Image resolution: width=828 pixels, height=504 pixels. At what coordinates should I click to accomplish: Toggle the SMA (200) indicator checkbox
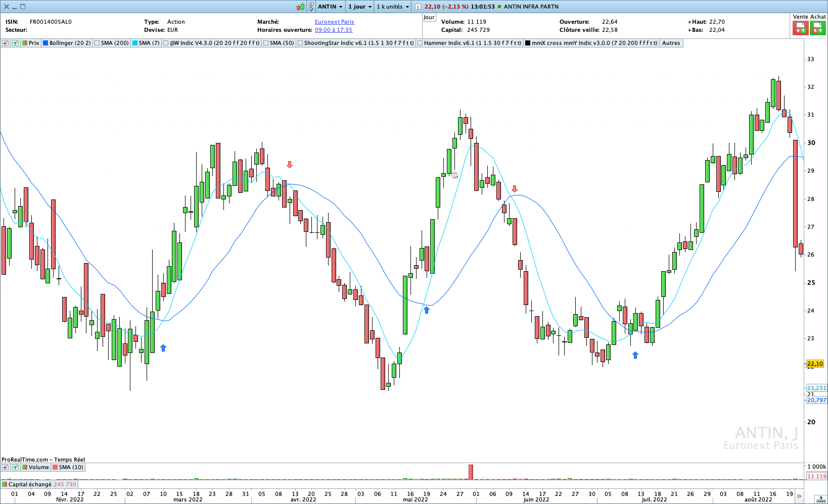coord(97,43)
